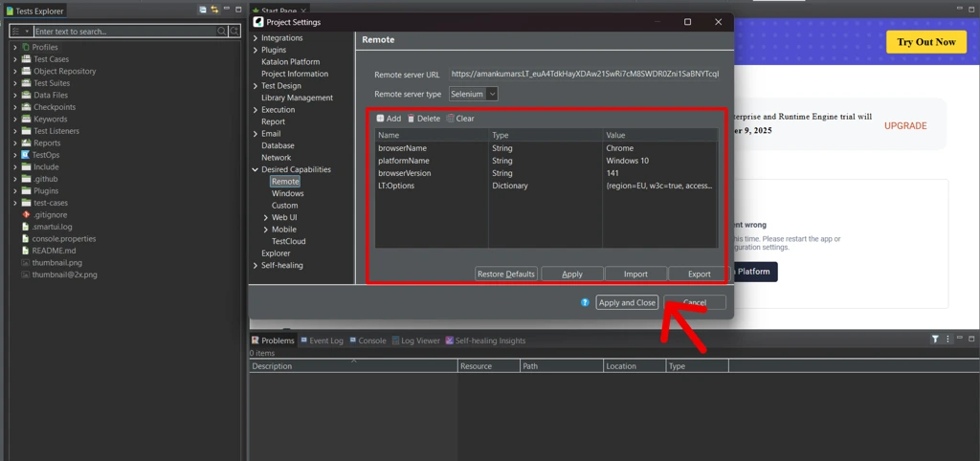This screenshot has width=980, height=461.
Task: Click the .smartui.log file icon
Action: tap(26, 227)
